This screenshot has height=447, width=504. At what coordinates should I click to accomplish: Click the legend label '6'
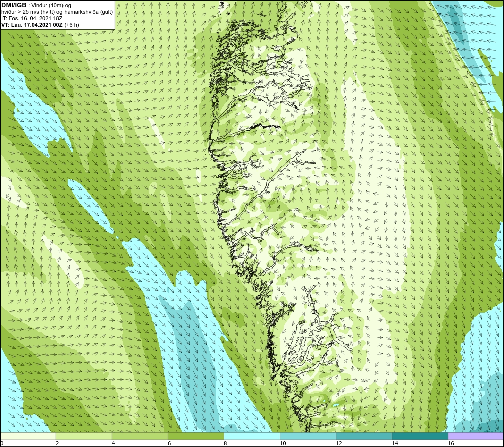click(x=169, y=444)
